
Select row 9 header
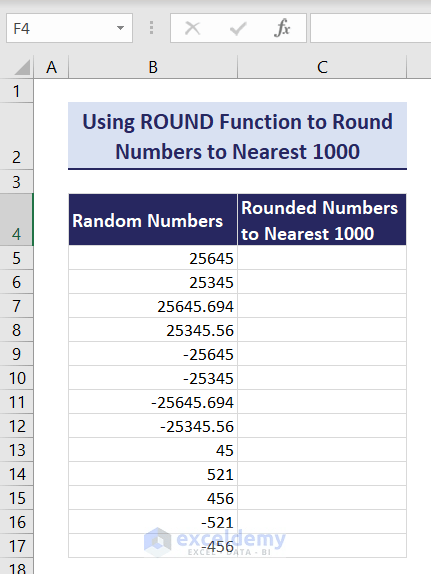pos(16,354)
